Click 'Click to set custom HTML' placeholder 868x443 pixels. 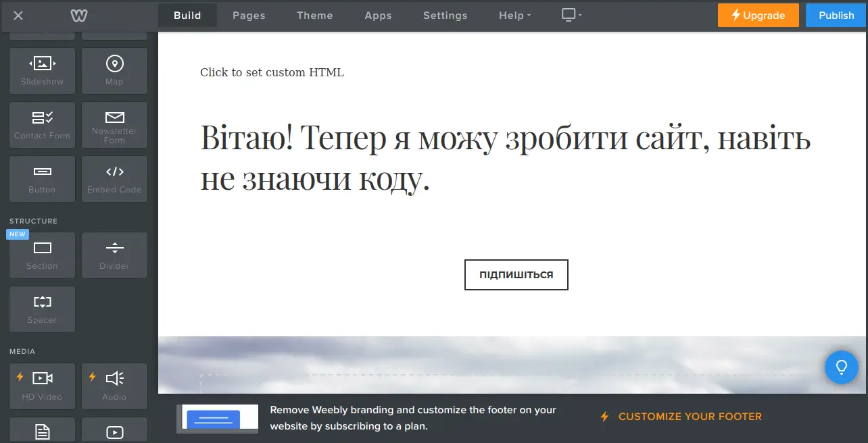coord(272,72)
